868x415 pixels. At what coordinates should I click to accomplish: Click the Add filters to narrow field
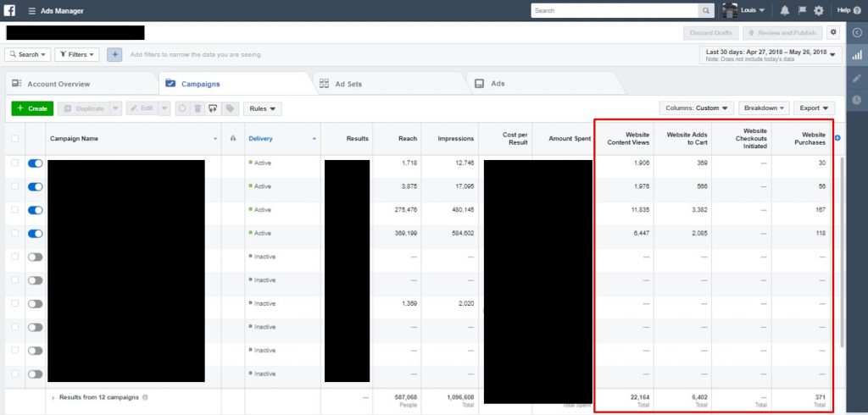pos(196,55)
